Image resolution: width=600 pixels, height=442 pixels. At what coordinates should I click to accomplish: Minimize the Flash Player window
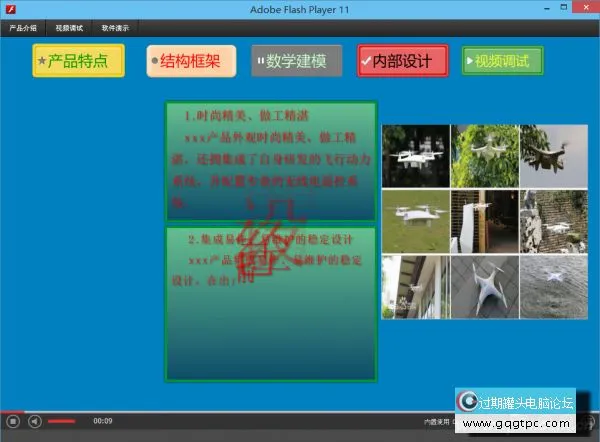click(x=547, y=8)
